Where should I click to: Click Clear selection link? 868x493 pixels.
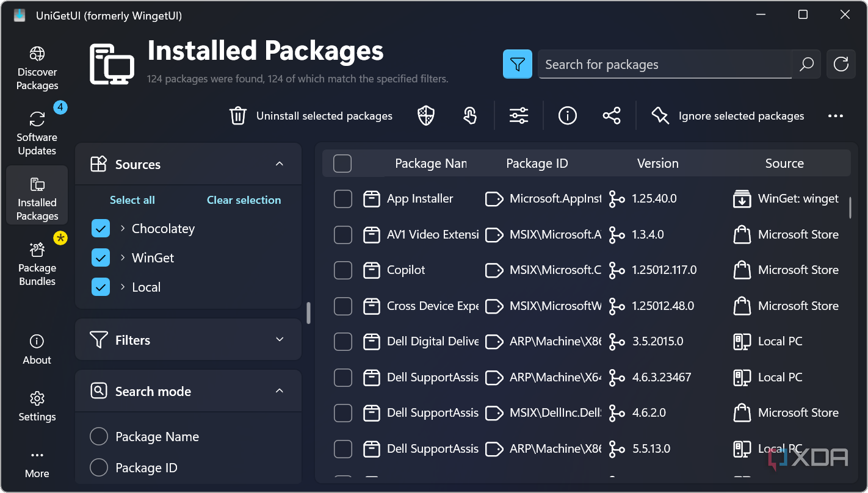coord(244,200)
